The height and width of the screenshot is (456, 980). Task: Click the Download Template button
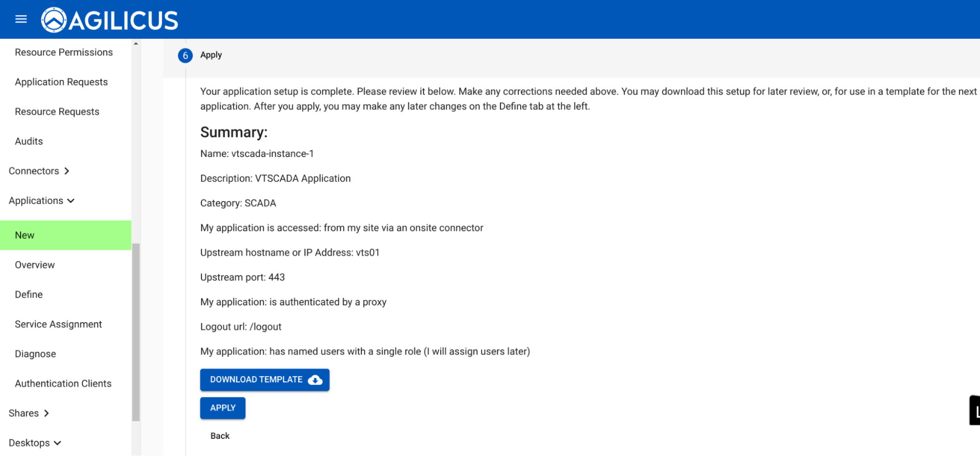click(x=264, y=380)
